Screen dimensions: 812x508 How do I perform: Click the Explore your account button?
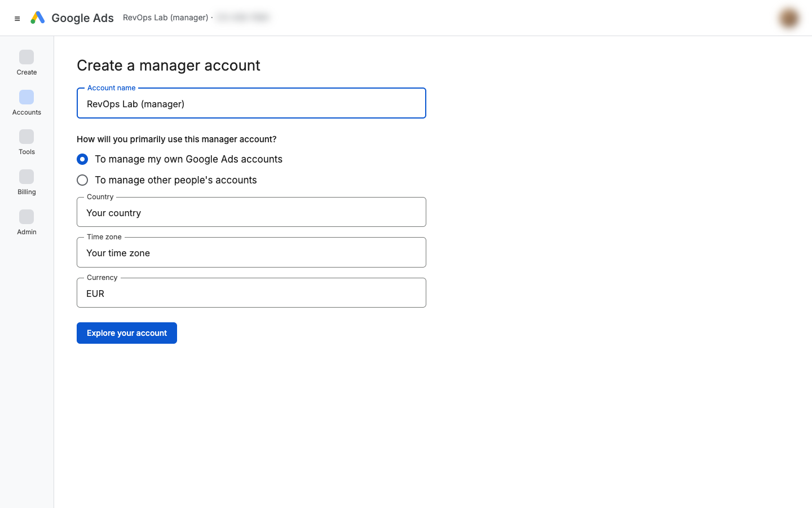(127, 333)
